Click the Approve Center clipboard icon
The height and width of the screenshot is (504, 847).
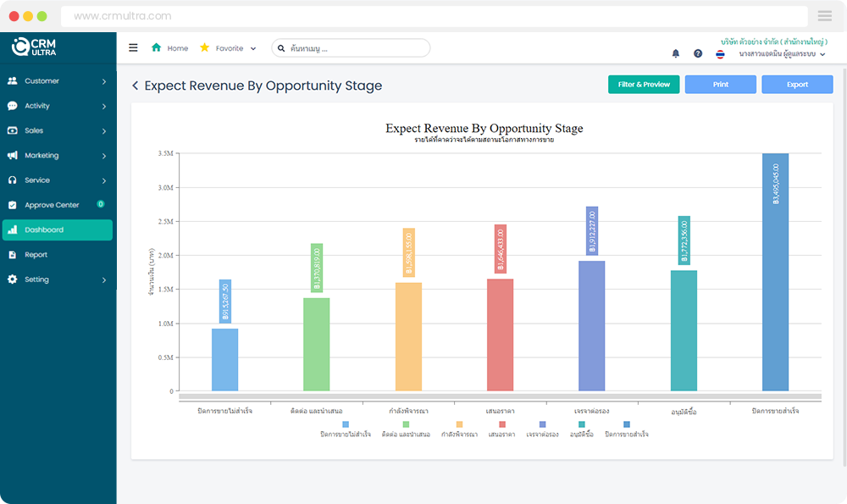click(13, 205)
